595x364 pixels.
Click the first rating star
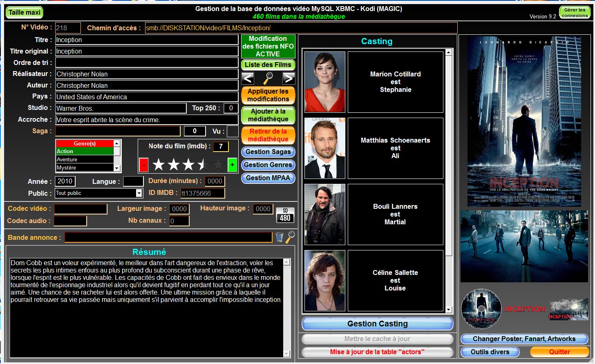pyautogui.click(x=159, y=165)
